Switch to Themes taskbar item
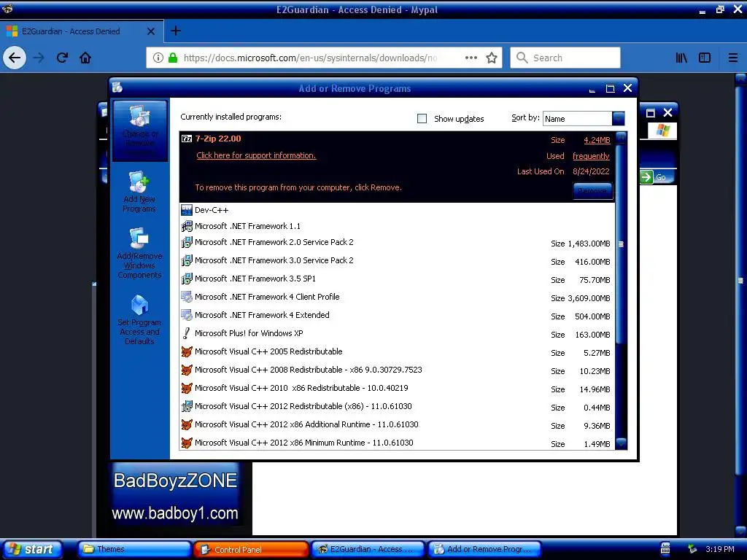This screenshot has width=747, height=560. [133, 549]
